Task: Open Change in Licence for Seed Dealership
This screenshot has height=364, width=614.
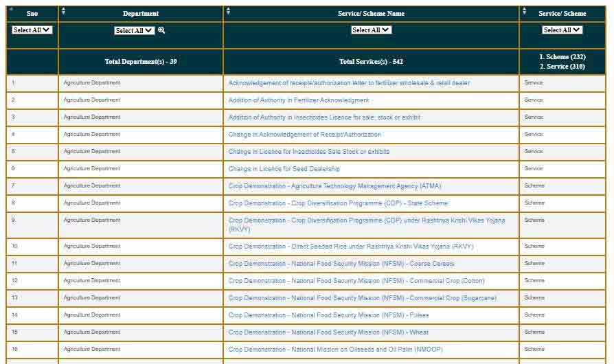Action: point(284,169)
